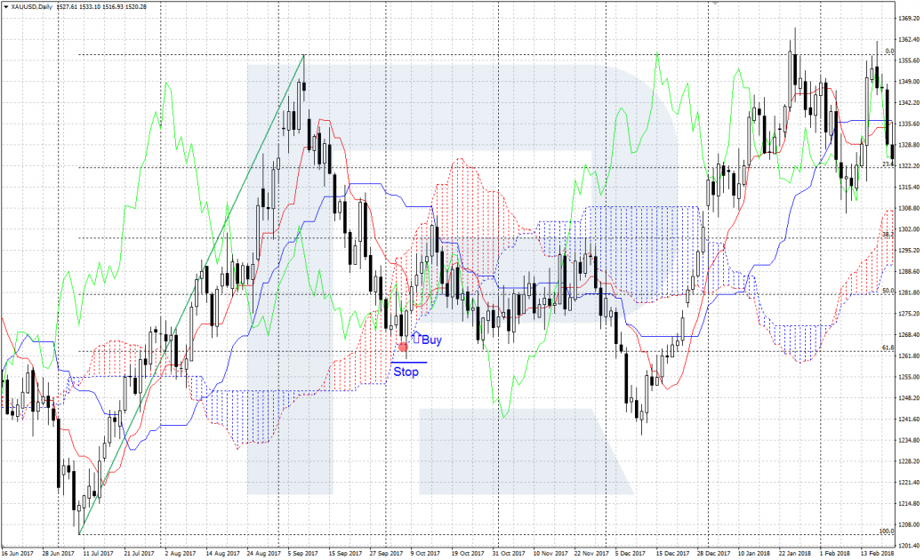This screenshot has height=560, width=924.
Task: Click the 1342.20 price axis label
Action: point(910,103)
